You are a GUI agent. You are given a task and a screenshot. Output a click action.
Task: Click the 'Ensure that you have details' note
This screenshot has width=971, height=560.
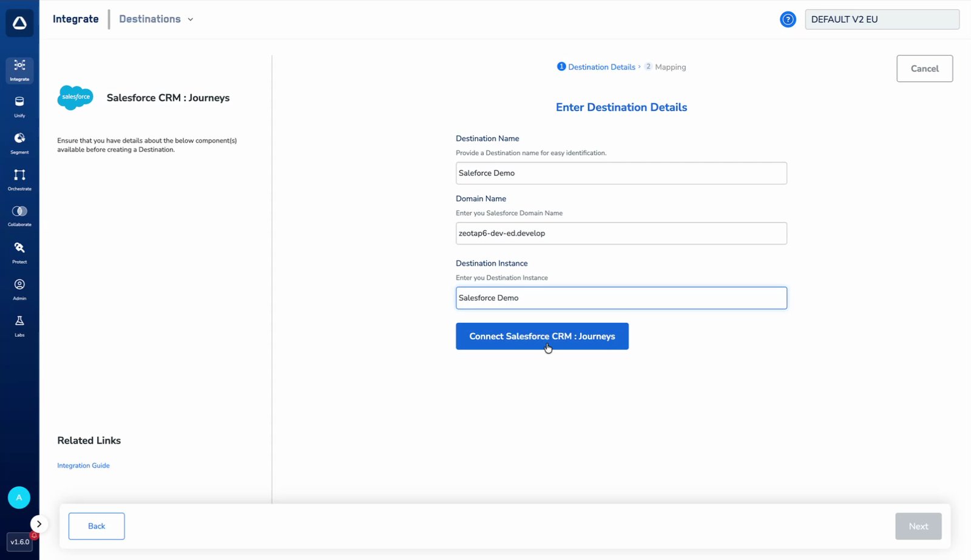point(147,145)
